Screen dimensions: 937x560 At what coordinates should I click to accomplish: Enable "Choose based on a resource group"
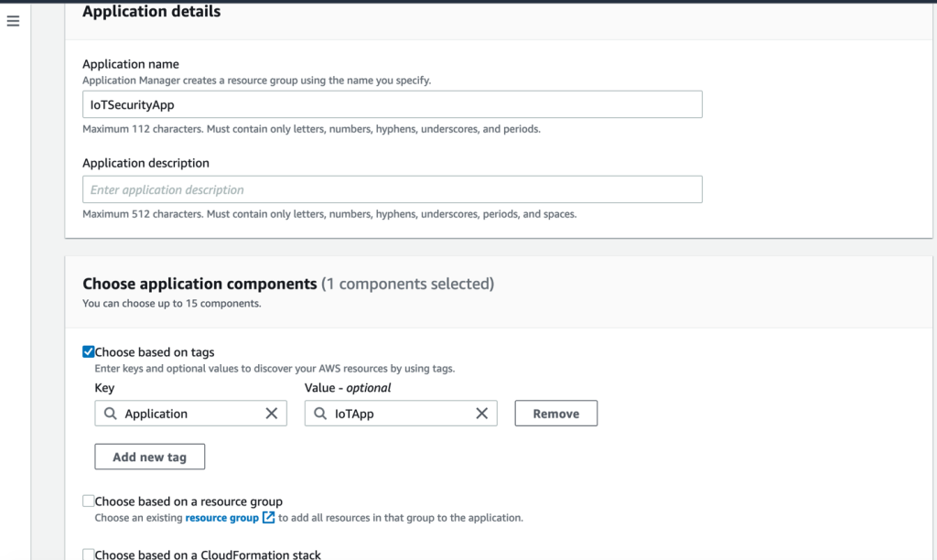point(89,500)
